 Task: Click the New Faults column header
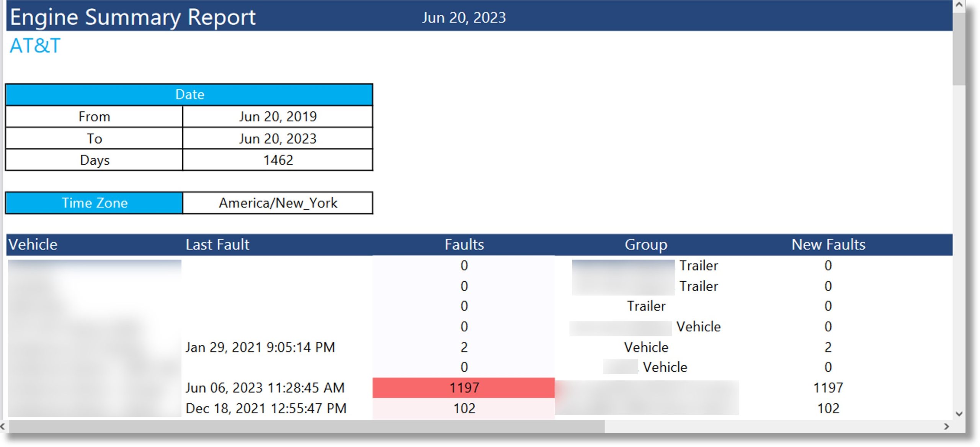(828, 245)
